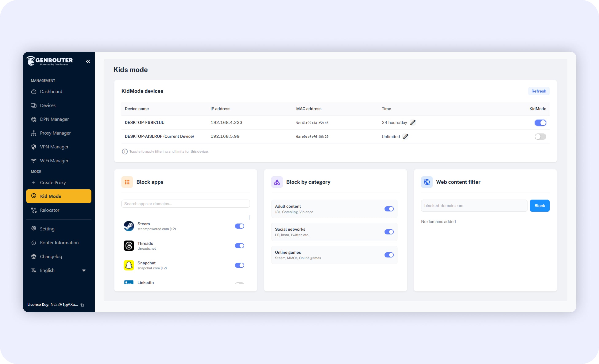Image resolution: width=599 pixels, height=364 pixels.
Task: Copy the license key with copy icon
Action: [x=82, y=305]
